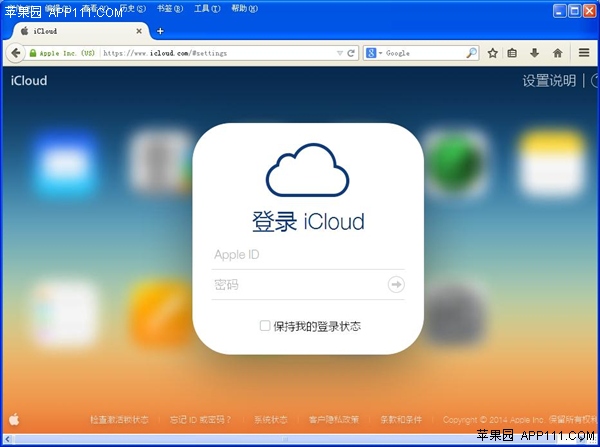Screen dimensions: 600x447
Task: Click the iCloud logo text at top left
Action: 29,81
